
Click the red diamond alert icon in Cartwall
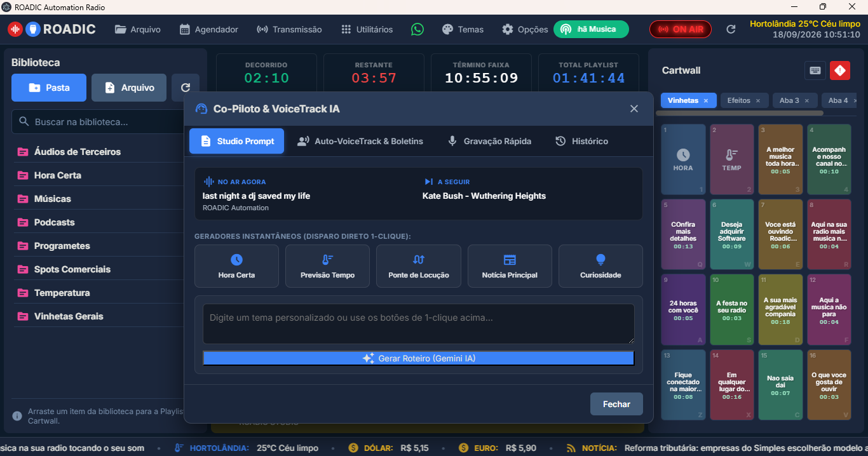[840, 70]
